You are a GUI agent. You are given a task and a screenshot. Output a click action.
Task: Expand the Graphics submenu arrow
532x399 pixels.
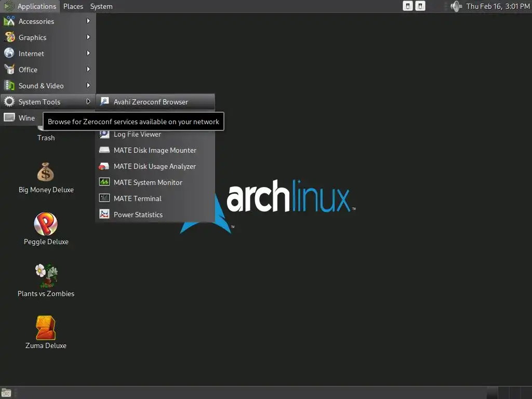click(x=88, y=37)
